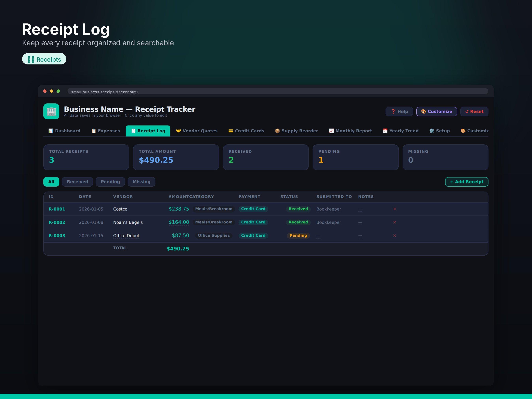Image resolution: width=532 pixels, height=399 pixels.
Task: Click the Receipts pill badge
Action: (x=44, y=59)
